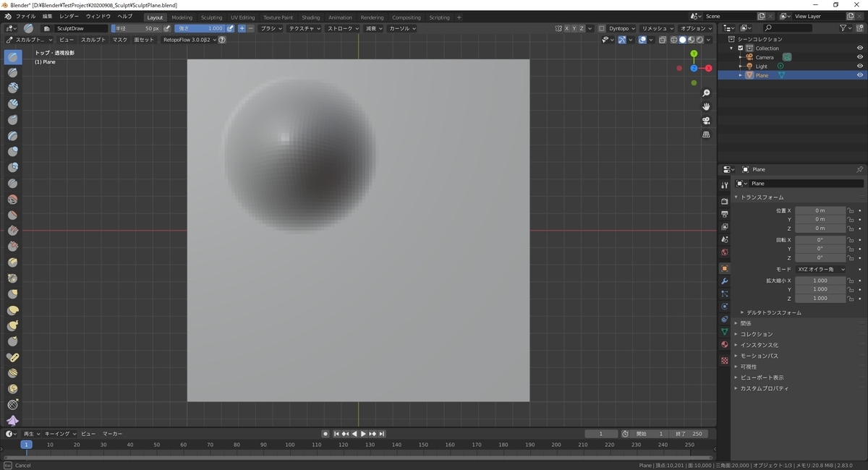Open the ストローク dropdown

pyautogui.click(x=343, y=28)
